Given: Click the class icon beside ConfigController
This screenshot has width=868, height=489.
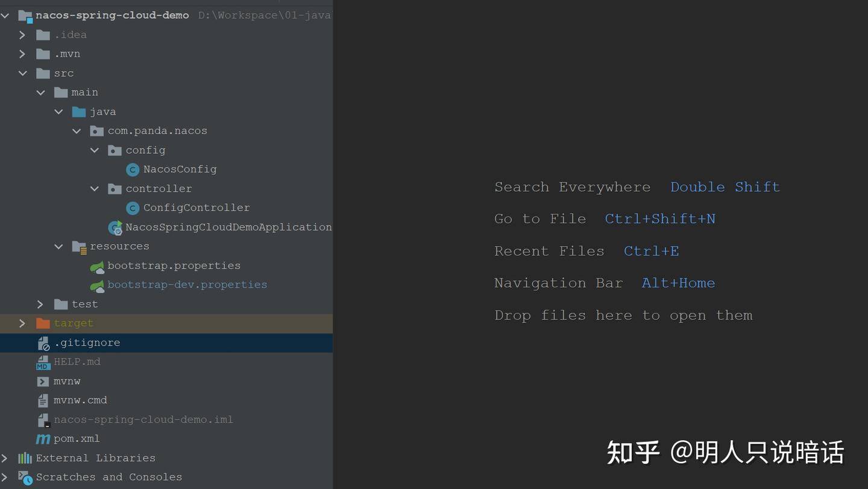Looking at the screenshot, I should (132, 208).
